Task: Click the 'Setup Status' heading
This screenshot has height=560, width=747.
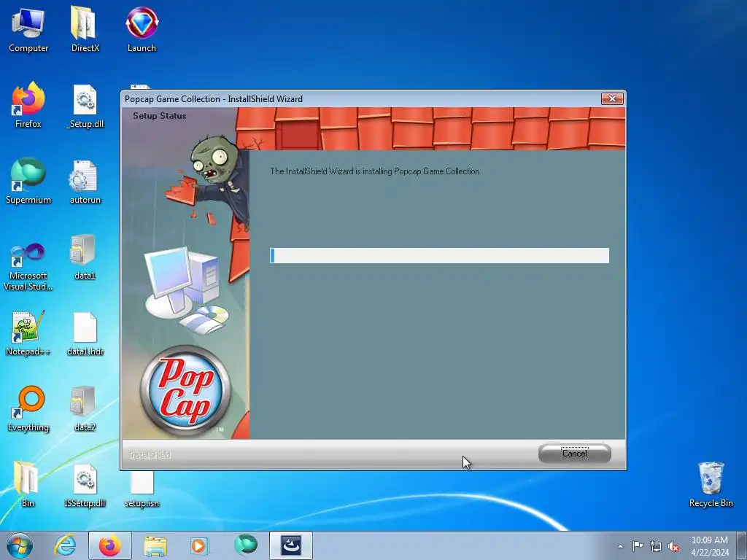Action: click(159, 116)
